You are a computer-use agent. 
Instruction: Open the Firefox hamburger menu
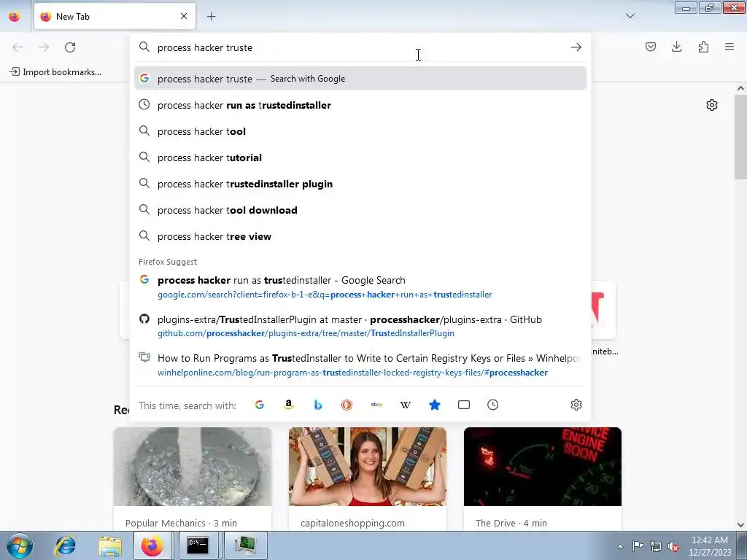pyautogui.click(x=729, y=47)
